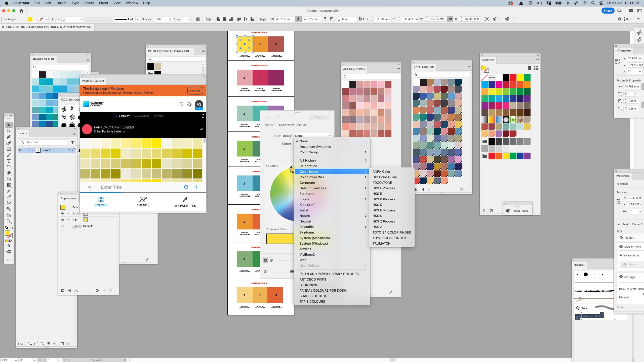The height and width of the screenshot is (362, 644).
Task: Select the Zoom tool in toolbar
Action: click(9, 221)
